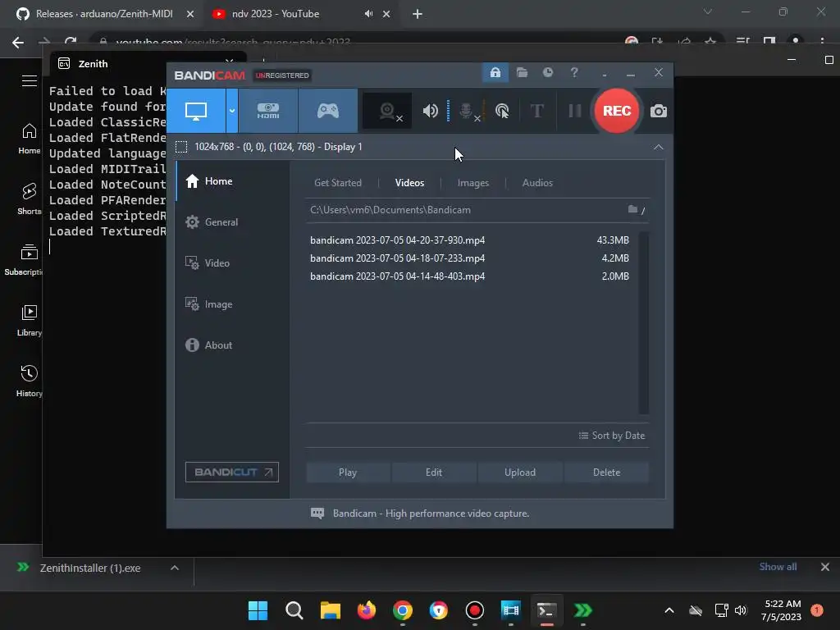Select bandicam 2023-07-05 04-18-07-233.mp4
840x630 pixels.
tap(469, 258)
